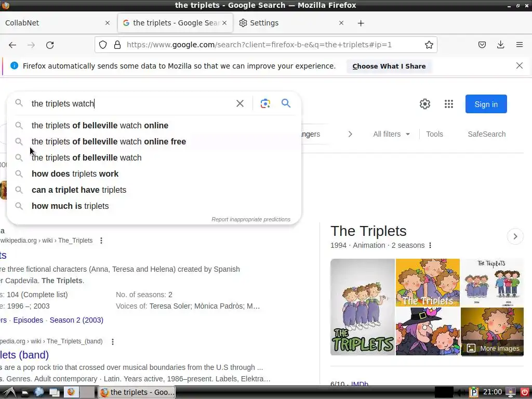Reload the current page
Image resolution: width=532 pixels, height=399 pixels.
tap(50, 45)
